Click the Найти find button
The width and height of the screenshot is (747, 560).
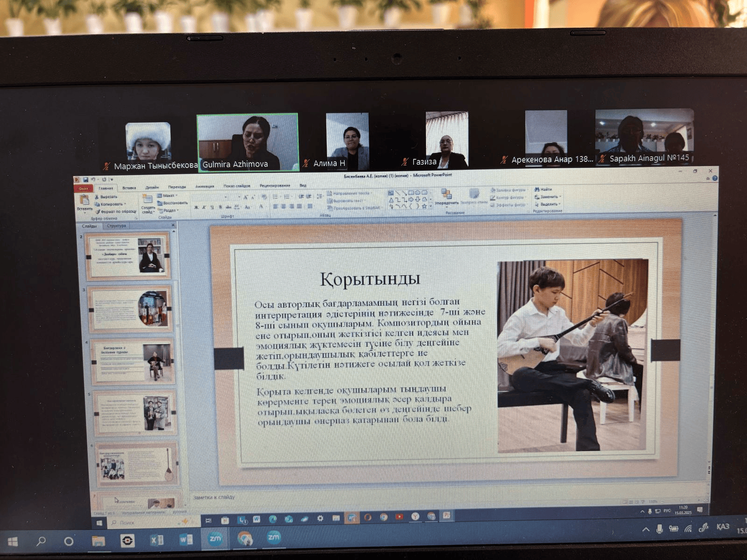point(544,189)
